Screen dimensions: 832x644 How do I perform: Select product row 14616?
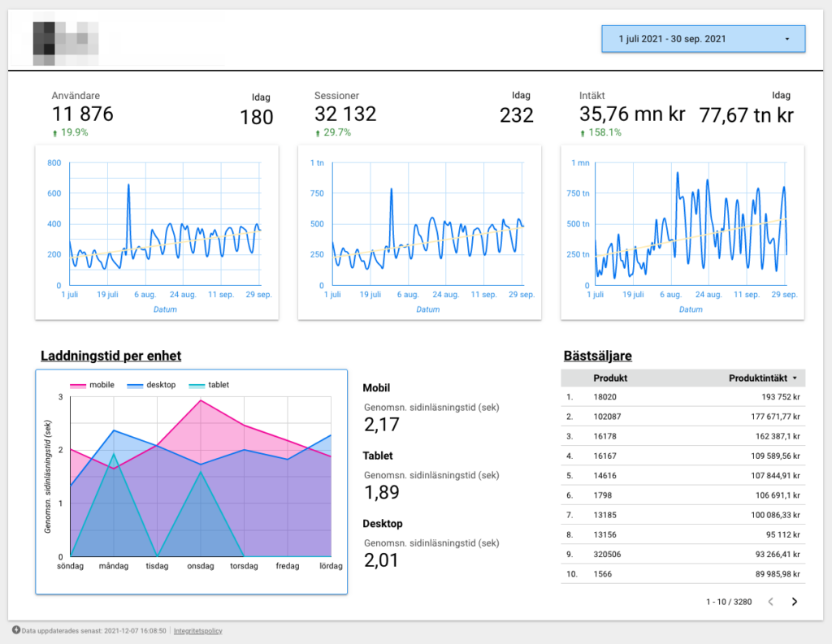[682, 475]
